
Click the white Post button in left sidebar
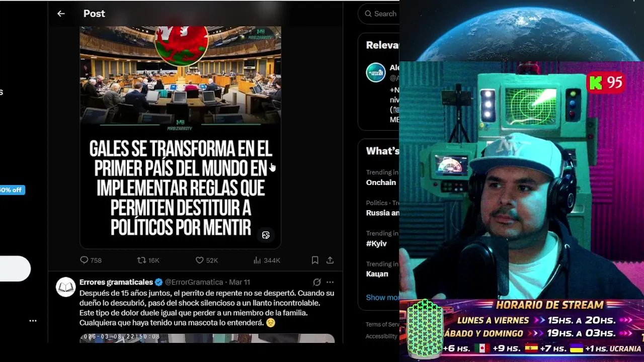coord(15,268)
